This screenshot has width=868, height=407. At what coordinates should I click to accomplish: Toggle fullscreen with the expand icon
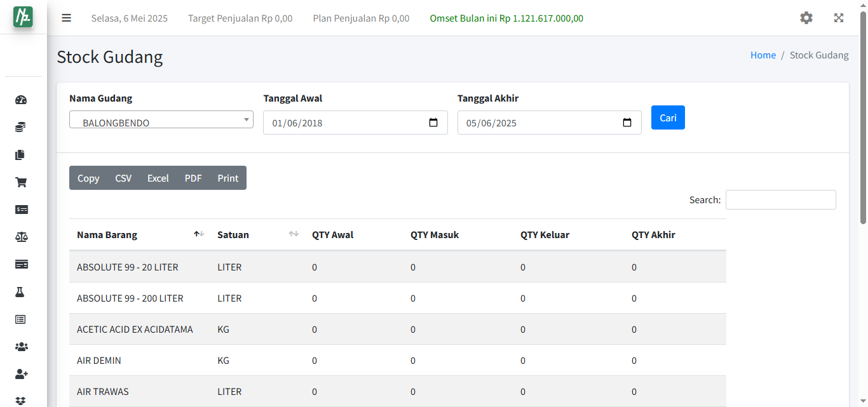point(839,18)
